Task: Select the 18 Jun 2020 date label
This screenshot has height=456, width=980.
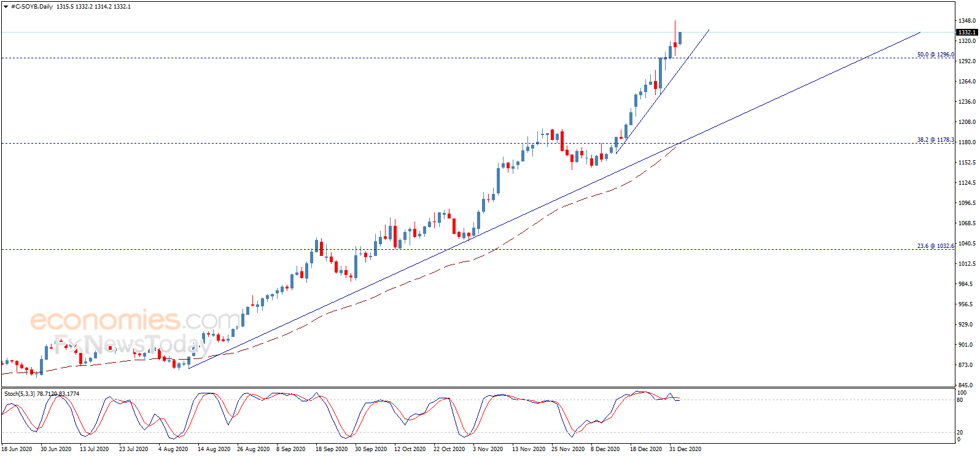Action: [x=17, y=449]
